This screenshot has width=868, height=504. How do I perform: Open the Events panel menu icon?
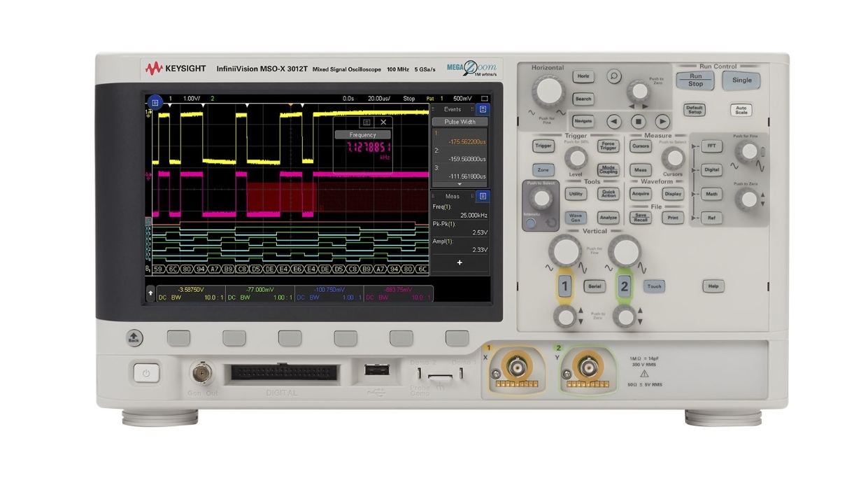[483, 109]
